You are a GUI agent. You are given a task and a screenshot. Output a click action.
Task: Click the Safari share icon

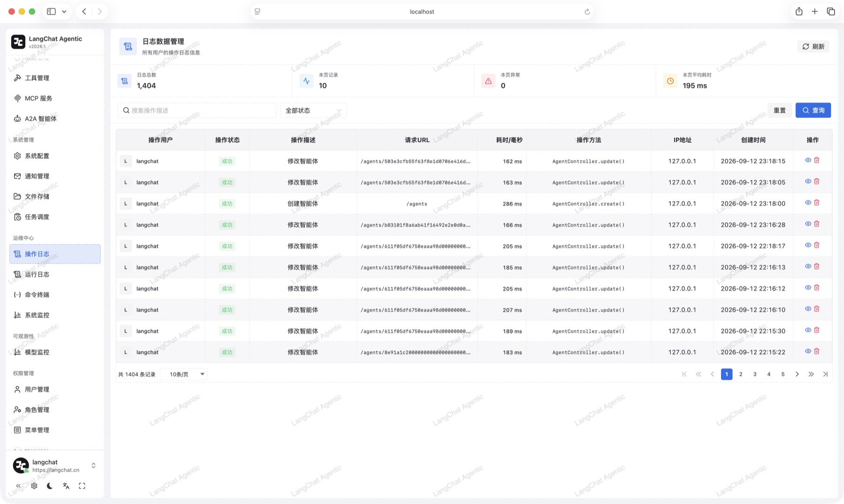click(x=799, y=11)
